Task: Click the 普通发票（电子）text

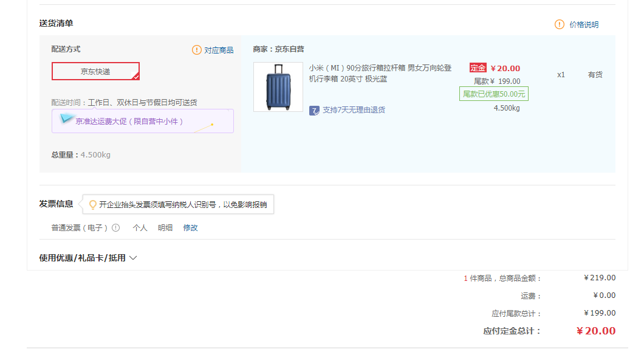Action: point(79,228)
